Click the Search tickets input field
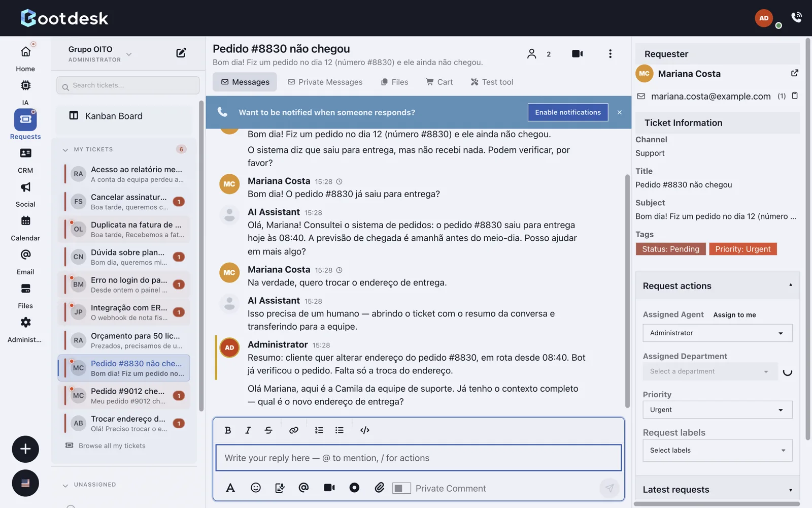This screenshot has width=812, height=508. point(128,85)
